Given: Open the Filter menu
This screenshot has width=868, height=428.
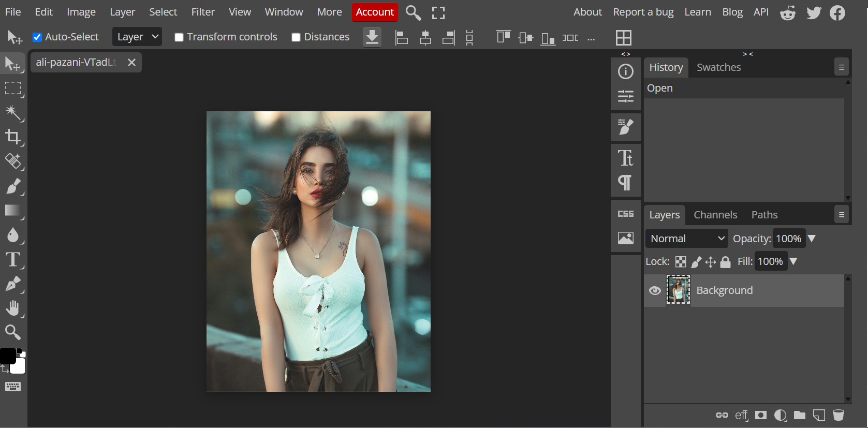Looking at the screenshot, I should [203, 12].
